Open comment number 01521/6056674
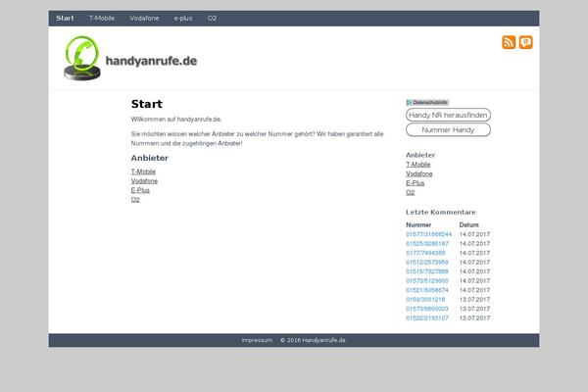This screenshot has height=392, width=588. [x=427, y=290]
